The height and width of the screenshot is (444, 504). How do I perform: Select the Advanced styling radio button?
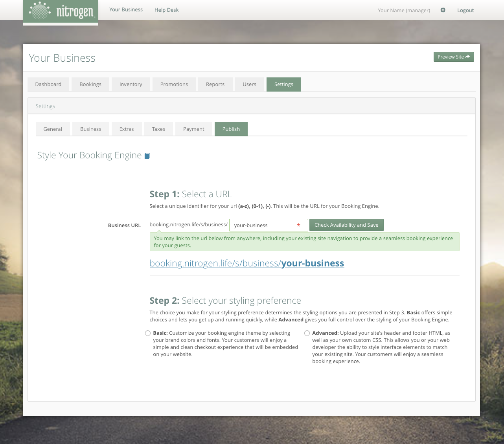pos(307,333)
